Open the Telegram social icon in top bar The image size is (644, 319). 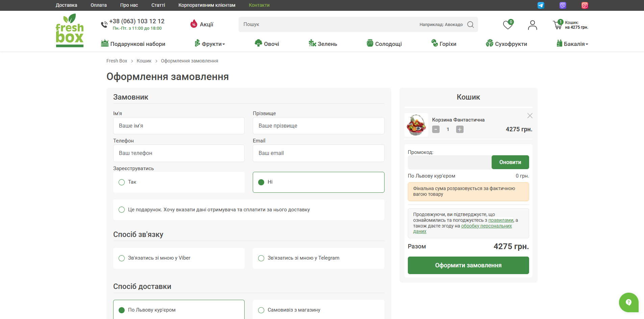pos(541,5)
